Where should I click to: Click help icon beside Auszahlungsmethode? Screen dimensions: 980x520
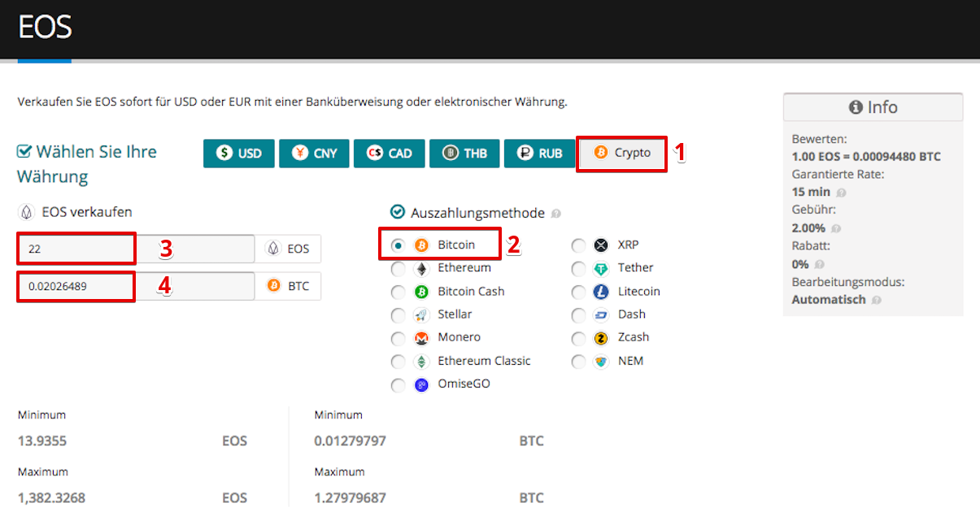click(x=556, y=214)
